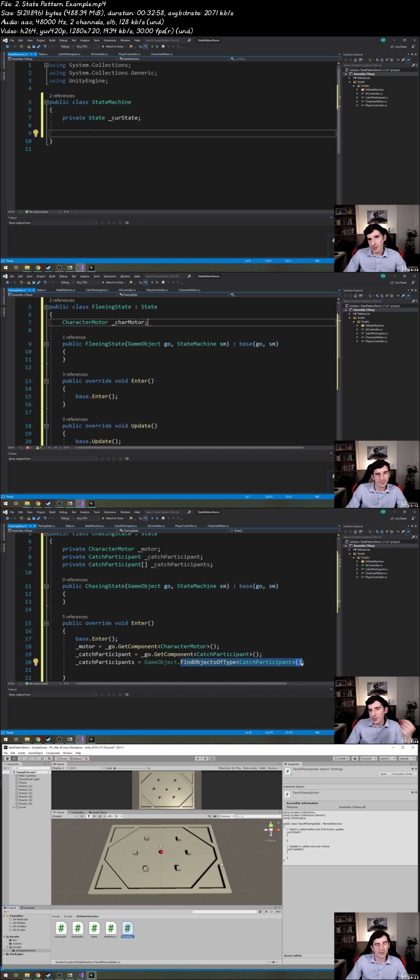
Task: Click search box in top Visual Studio title bar
Action: 168,40
